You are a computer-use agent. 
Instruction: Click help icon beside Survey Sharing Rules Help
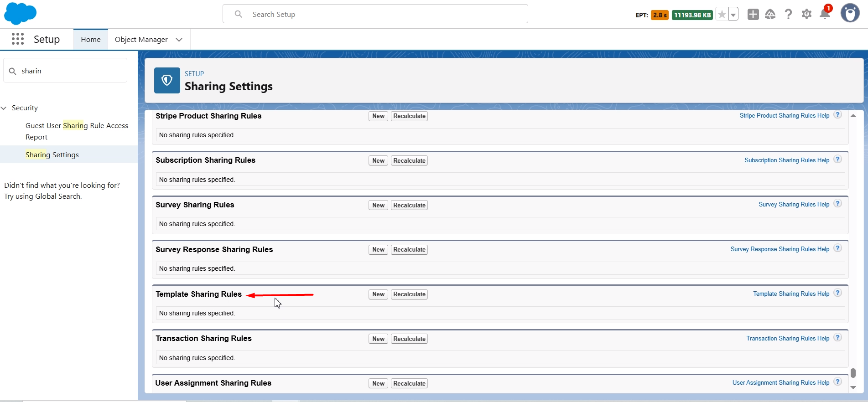(x=837, y=204)
